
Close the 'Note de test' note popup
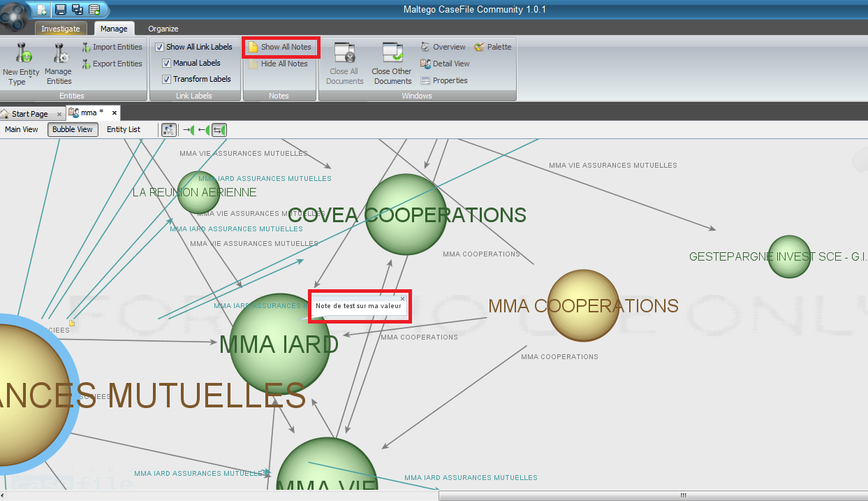(402, 298)
